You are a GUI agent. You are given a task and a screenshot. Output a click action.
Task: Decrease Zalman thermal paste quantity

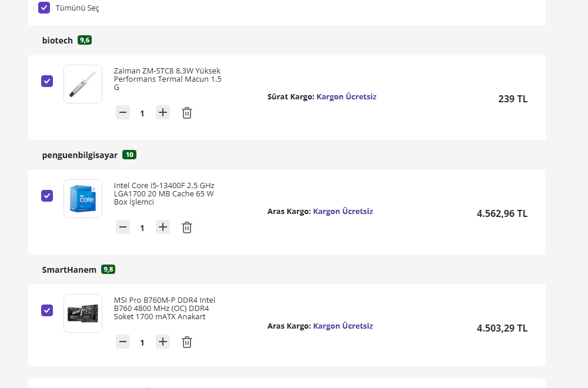123,112
